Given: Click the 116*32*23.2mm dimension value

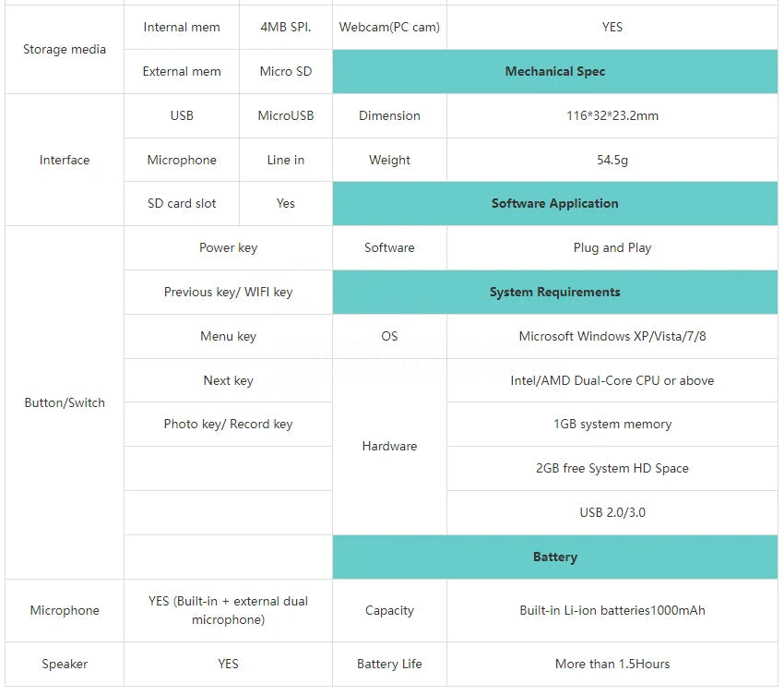Looking at the screenshot, I should [612, 115].
